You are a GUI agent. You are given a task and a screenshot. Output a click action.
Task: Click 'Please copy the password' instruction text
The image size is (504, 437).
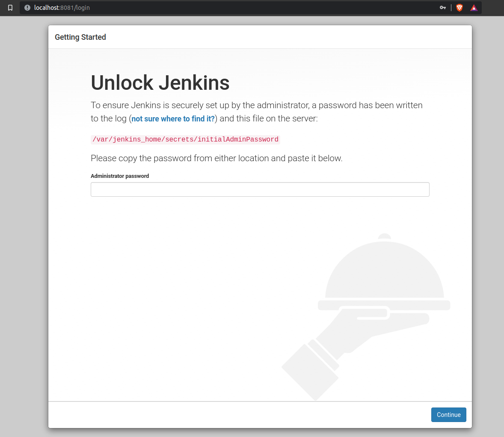point(216,158)
